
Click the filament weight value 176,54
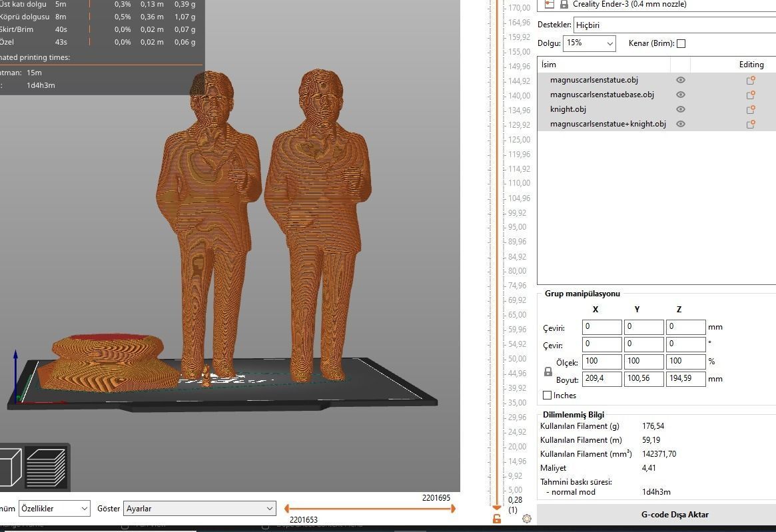[x=653, y=426]
